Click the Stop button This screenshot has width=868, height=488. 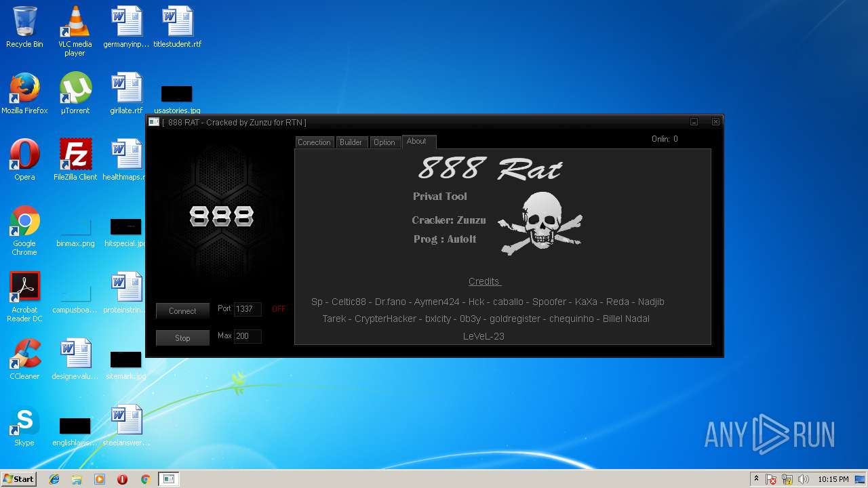pyautogui.click(x=182, y=338)
